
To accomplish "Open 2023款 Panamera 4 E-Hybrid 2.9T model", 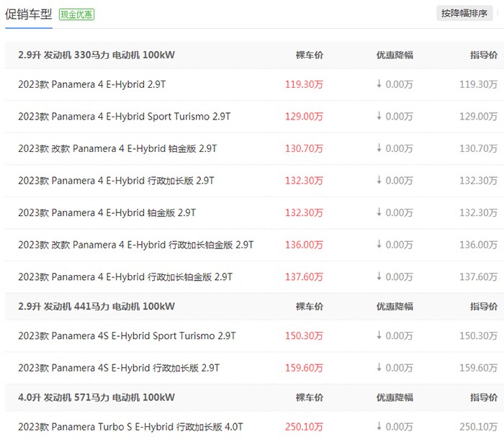I will click(92, 84).
